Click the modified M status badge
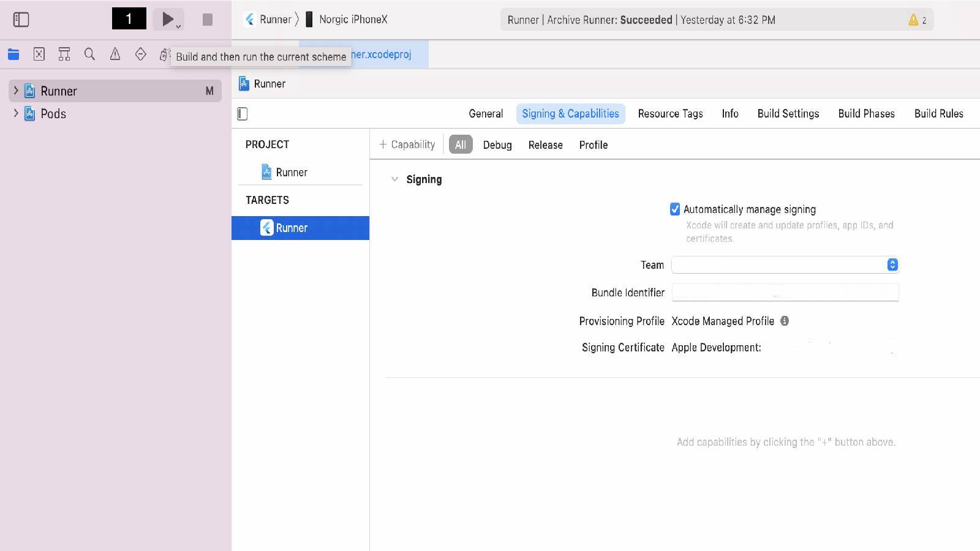980x551 pixels. [209, 91]
